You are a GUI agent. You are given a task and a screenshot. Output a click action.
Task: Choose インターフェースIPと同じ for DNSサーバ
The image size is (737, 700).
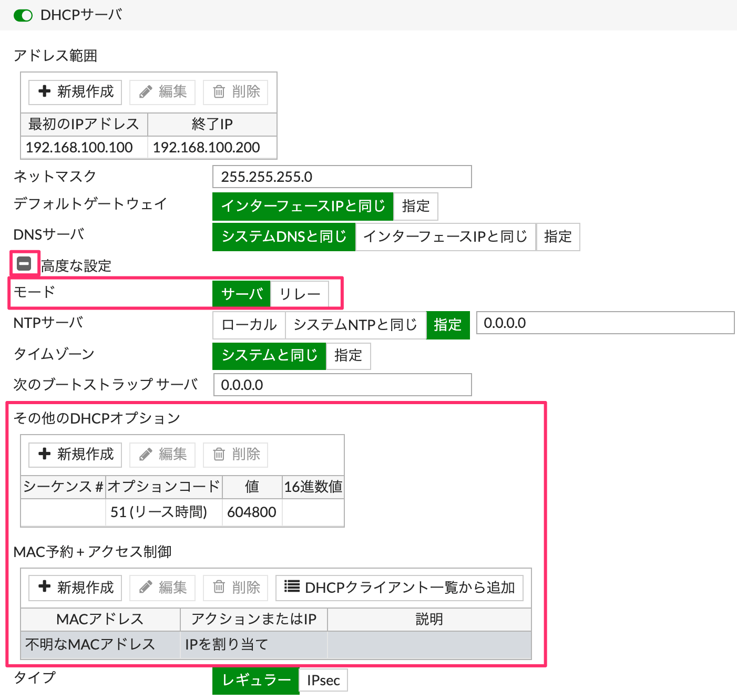(x=445, y=237)
